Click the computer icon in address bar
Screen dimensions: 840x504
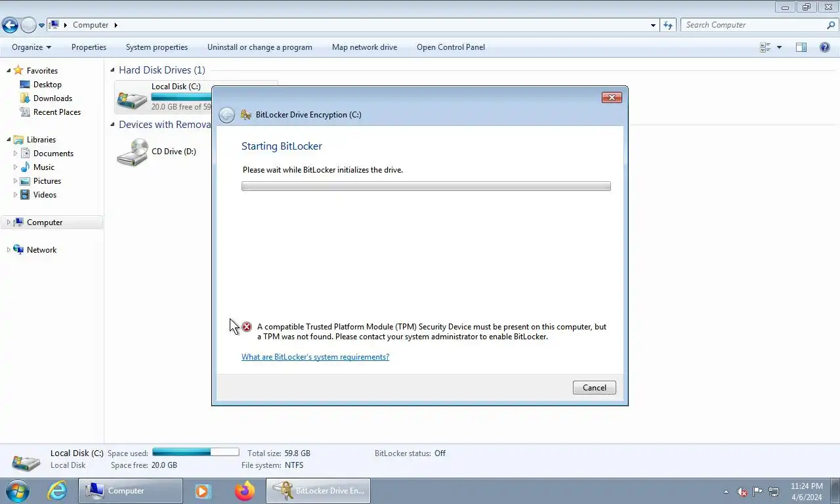(x=54, y=25)
